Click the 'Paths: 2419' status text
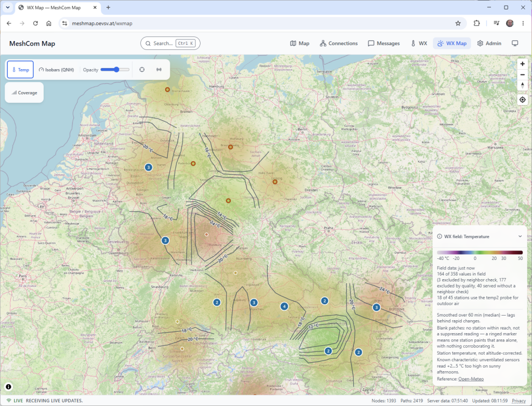The height and width of the screenshot is (406, 532). point(411,401)
